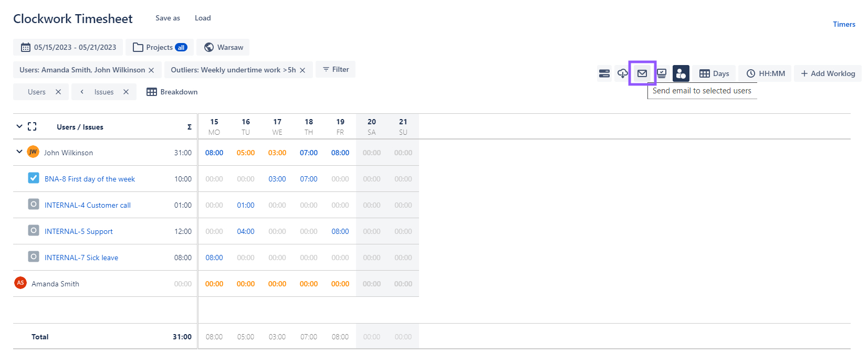The image size is (868, 364).
Task: Click the stacked rows view icon
Action: [604, 73]
